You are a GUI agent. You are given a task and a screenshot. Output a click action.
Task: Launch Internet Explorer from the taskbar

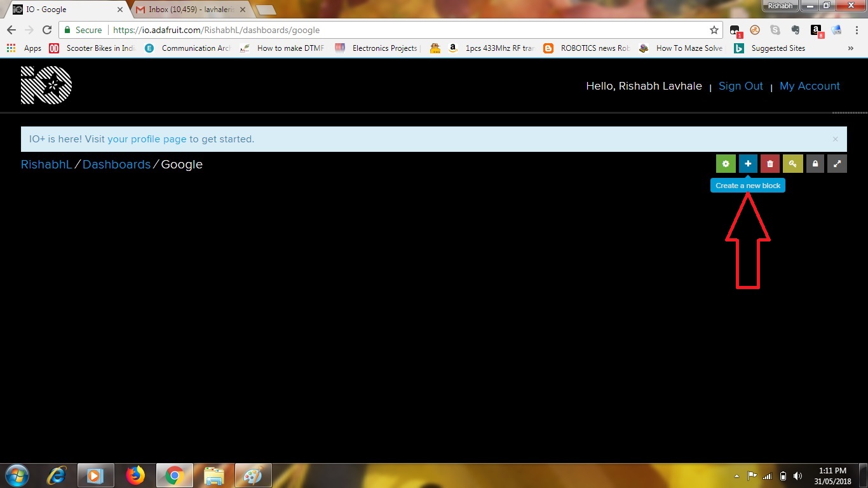tap(58, 475)
